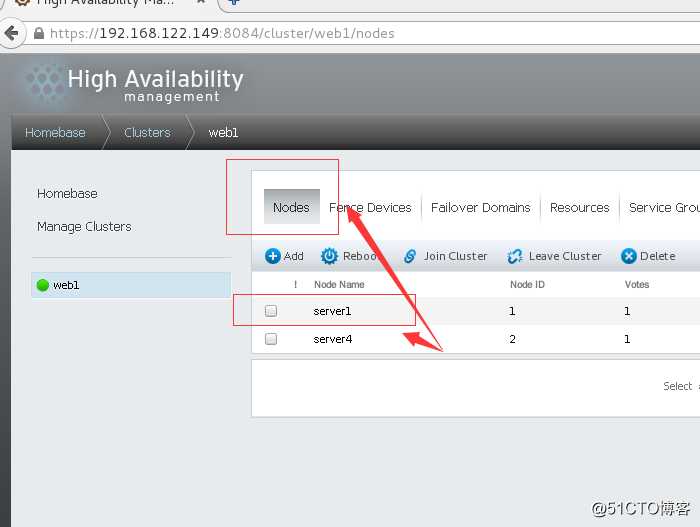Click the padlock icon in address bar
The width and height of the screenshot is (700, 527).
pos(39,33)
